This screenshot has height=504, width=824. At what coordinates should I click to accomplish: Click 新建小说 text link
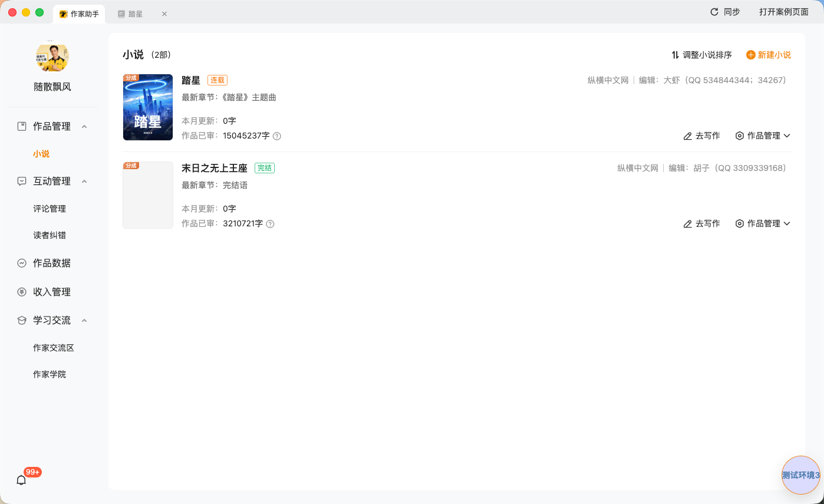(x=774, y=55)
